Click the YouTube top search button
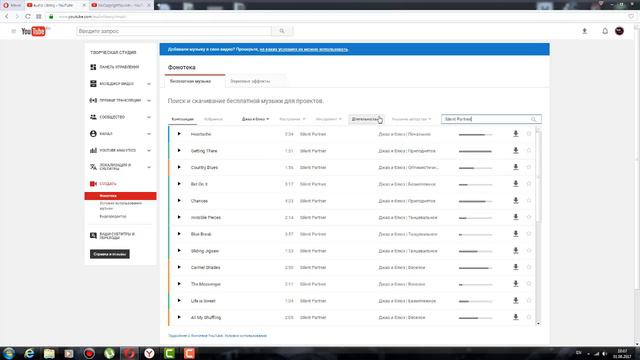Viewport: 640px width, 360px height. [x=282, y=31]
